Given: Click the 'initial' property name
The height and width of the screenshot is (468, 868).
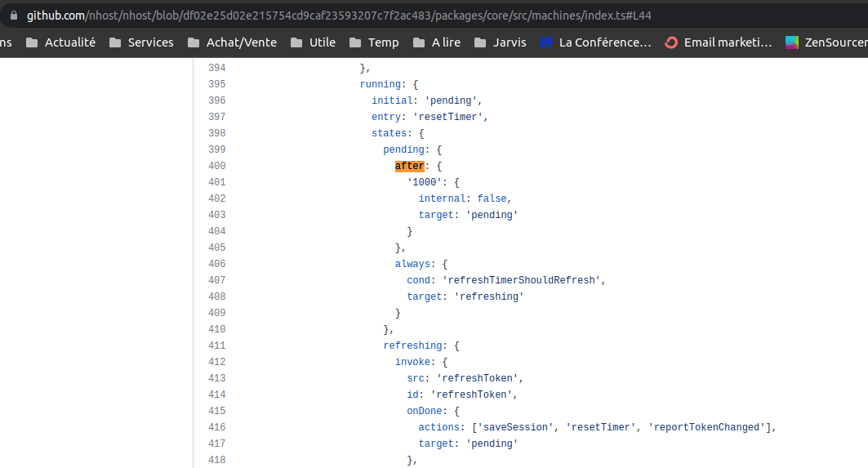Looking at the screenshot, I should pyautogui.click(x=392, y=100).
